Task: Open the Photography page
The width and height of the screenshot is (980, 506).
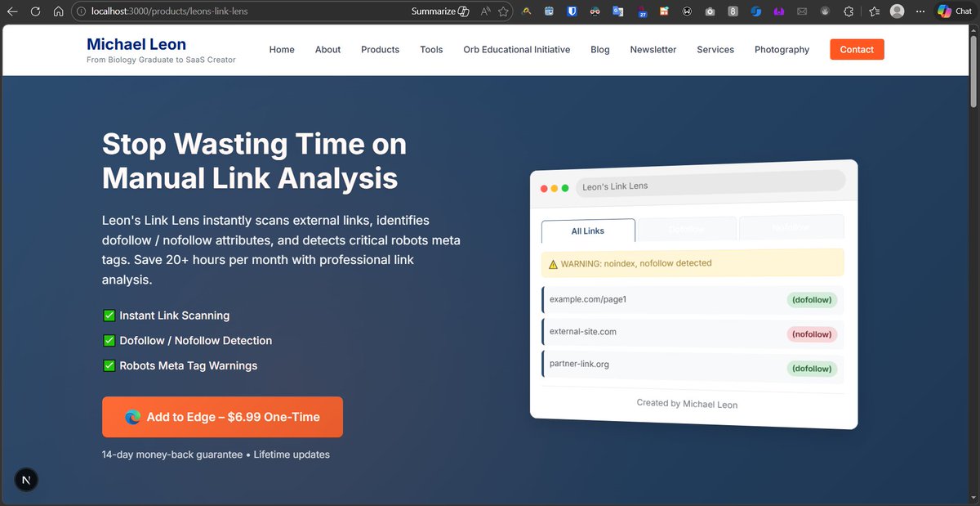Action: 782,50
